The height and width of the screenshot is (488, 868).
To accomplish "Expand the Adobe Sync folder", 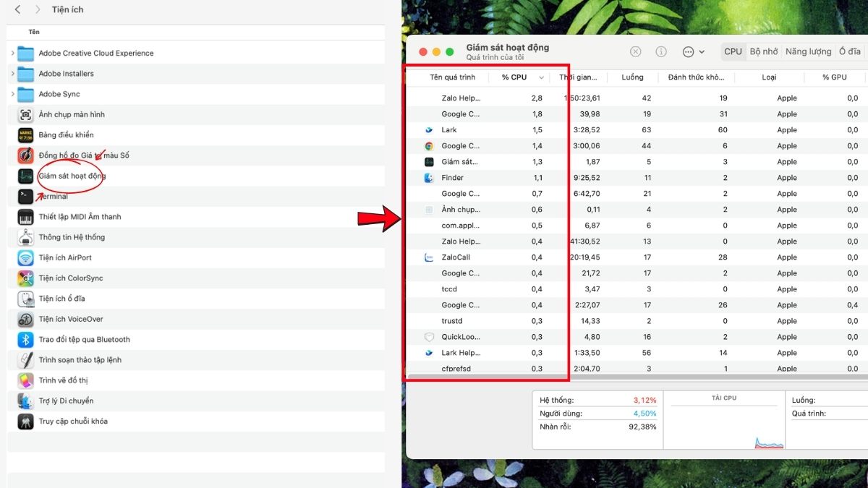I will [13, 94].
